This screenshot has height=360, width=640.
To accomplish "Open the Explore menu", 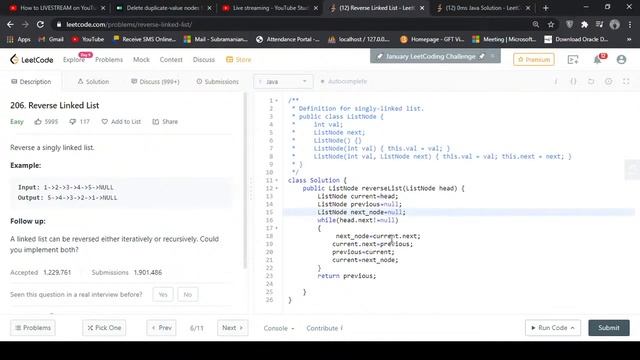I will click(74, 60).
